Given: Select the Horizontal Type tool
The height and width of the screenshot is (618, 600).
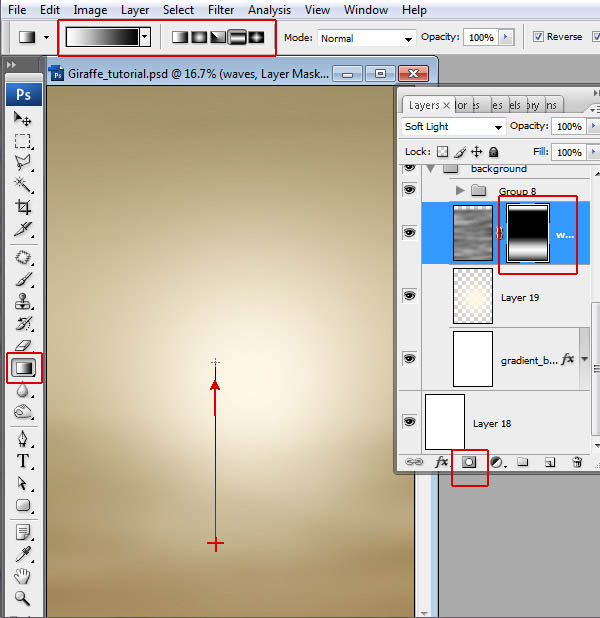Looking at the screenshot, I should 23,461.
